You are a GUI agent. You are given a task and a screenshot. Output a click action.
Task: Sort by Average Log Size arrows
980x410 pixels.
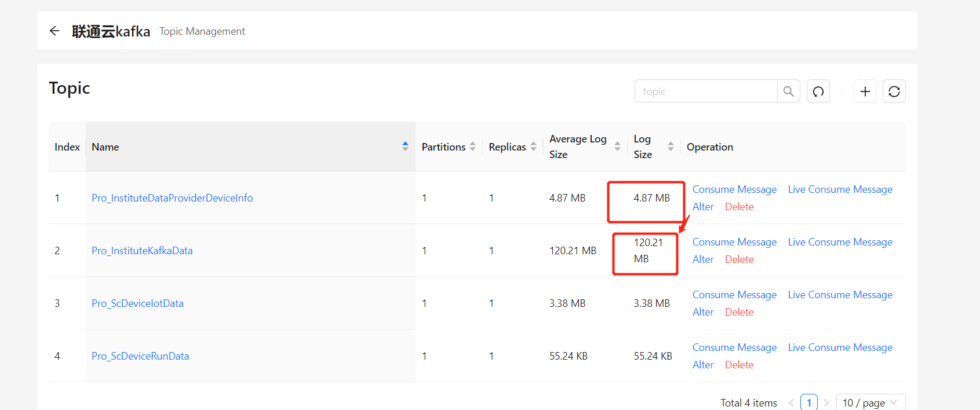617,147
